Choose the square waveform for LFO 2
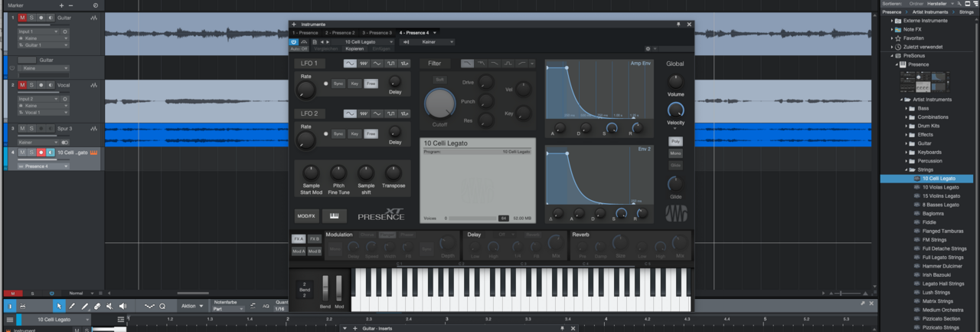 [x=390, y=113]
